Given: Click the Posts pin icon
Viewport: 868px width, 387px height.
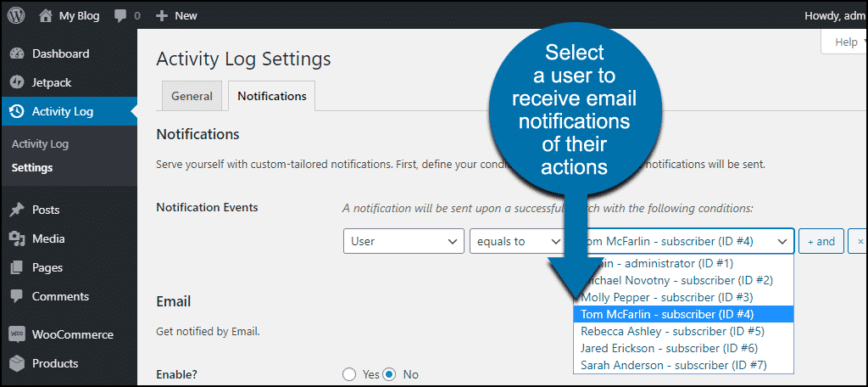Looking at the screenshot, I should (18, 210).
